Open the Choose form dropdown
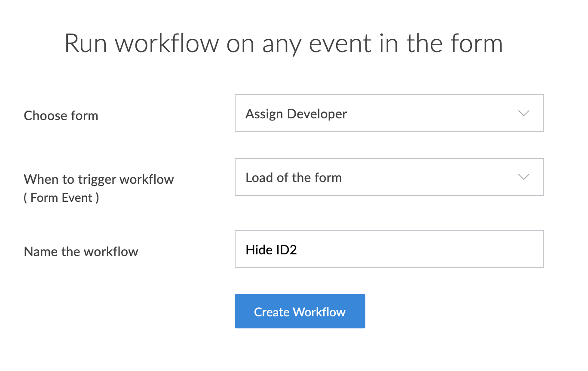The height and width of the screenshot is (371, 588). (x=389, y=113)
